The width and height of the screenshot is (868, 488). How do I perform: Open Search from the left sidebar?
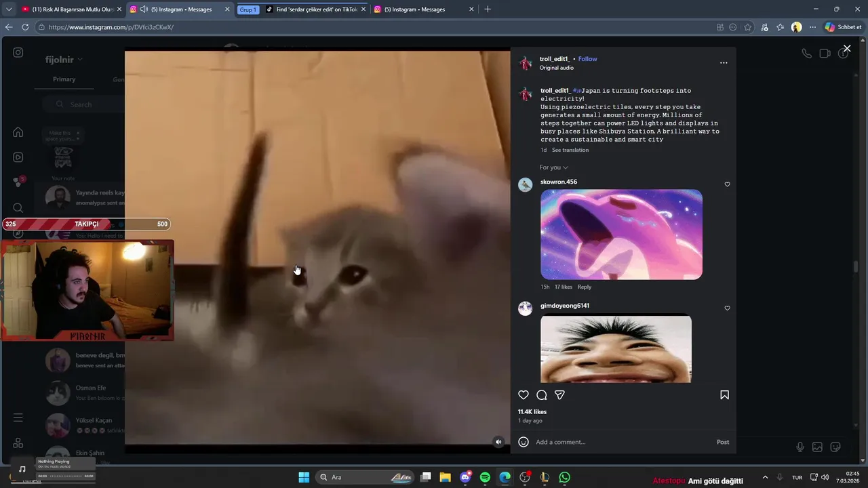pyautogui.click(x=18, y=208)
